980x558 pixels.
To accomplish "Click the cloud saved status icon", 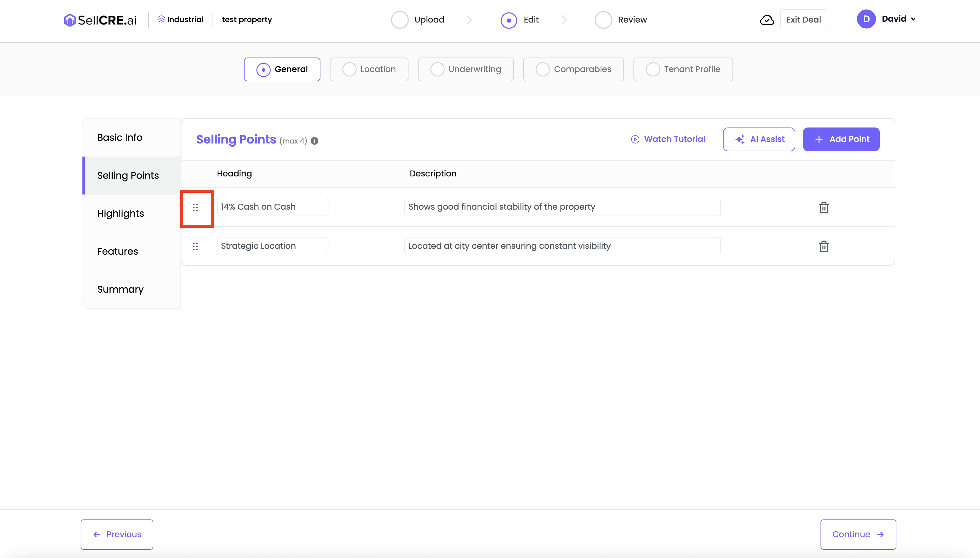I will (x=767, y=20).
